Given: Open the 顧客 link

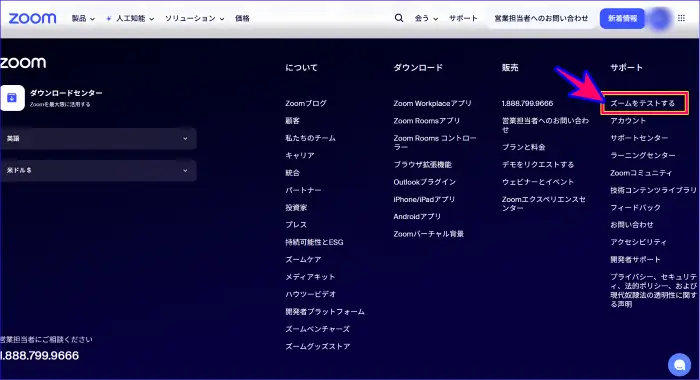Looking at the screenshot, I should click(292, 121).
